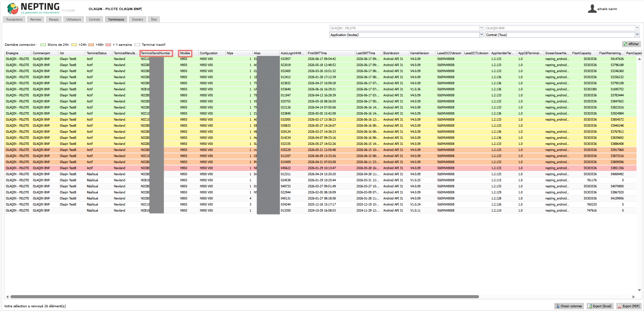Click the BiosVersion column header
Viewport: 644px width, 312px height.
point(395,53)
